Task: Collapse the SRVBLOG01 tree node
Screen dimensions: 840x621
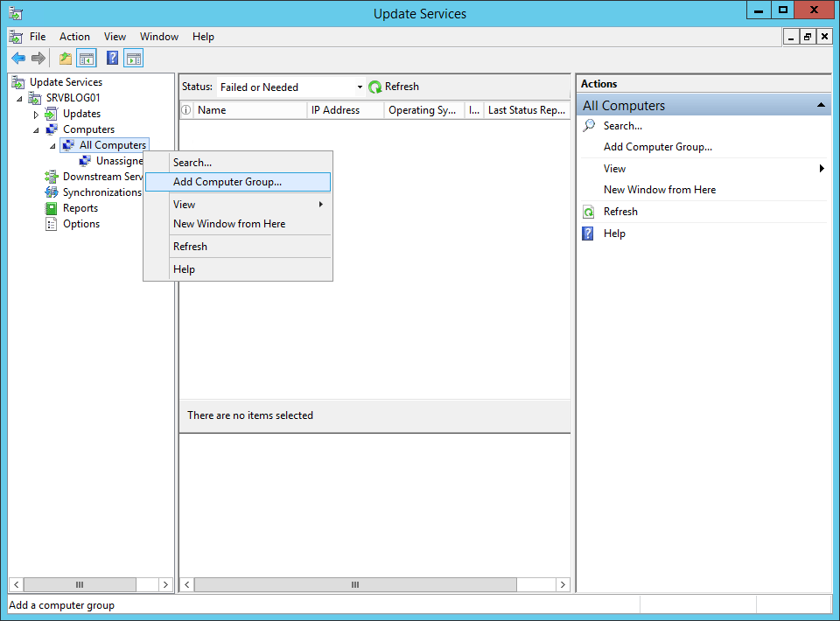Action: point(19,97)
